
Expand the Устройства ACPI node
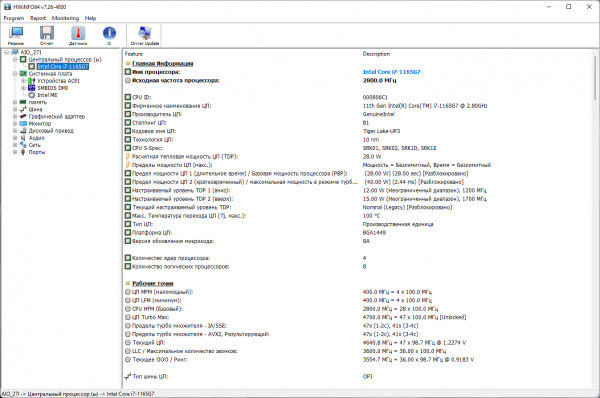23,81
